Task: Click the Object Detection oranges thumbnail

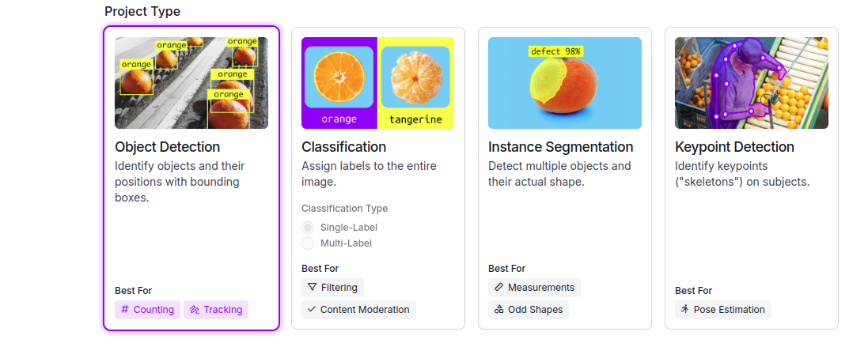Action: pyautogui.click(x=191, y=83)
